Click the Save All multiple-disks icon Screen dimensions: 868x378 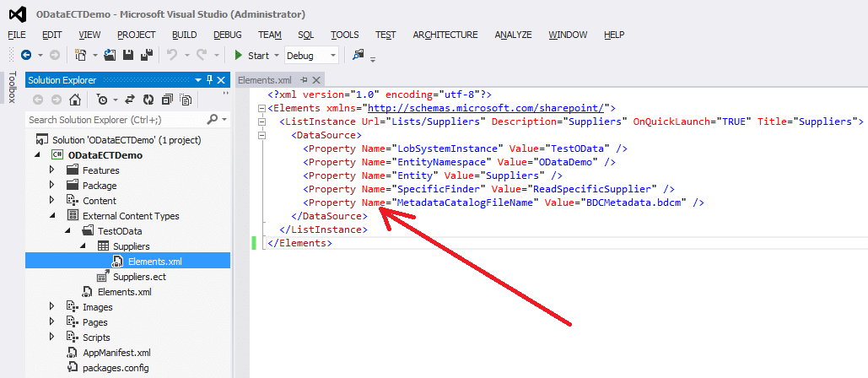click(x=146, y=55)
